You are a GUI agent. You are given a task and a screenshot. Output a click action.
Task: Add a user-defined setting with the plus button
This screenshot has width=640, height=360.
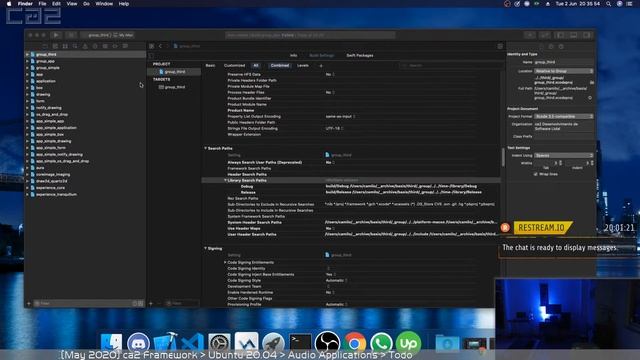point(321,65)
